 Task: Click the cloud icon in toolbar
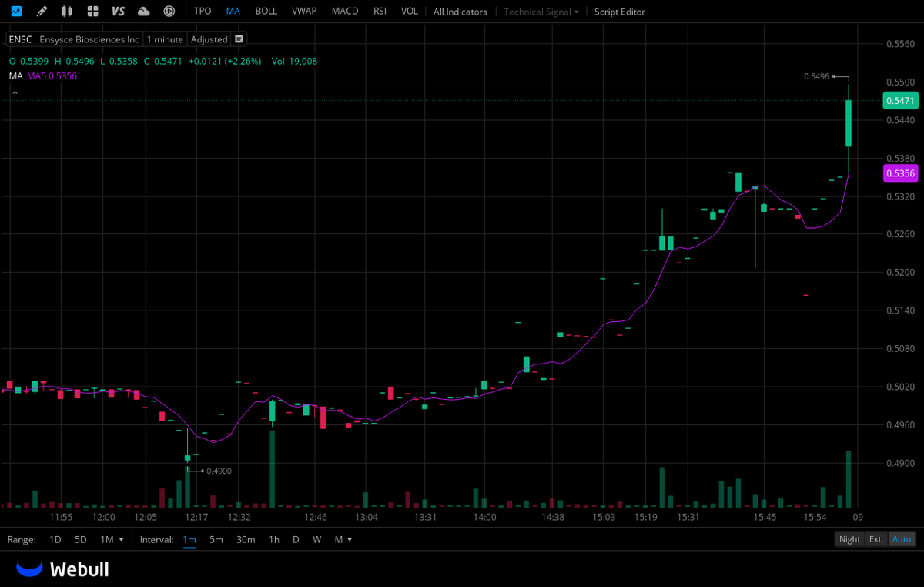click(x=143, y=12)
